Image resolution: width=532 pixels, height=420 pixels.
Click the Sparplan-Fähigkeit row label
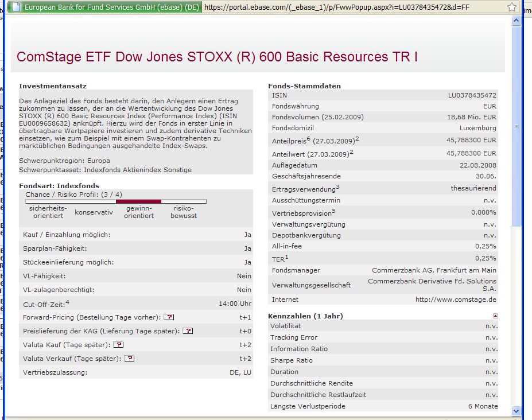coord(55,248)
